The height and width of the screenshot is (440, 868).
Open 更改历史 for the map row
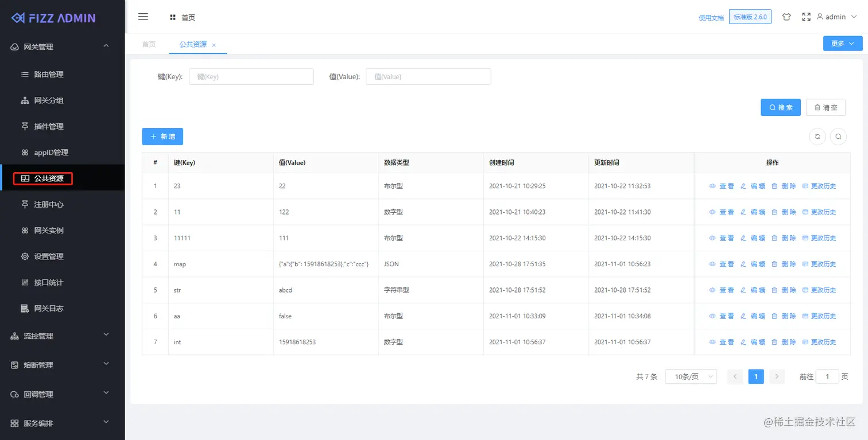(x=823, y=264)
